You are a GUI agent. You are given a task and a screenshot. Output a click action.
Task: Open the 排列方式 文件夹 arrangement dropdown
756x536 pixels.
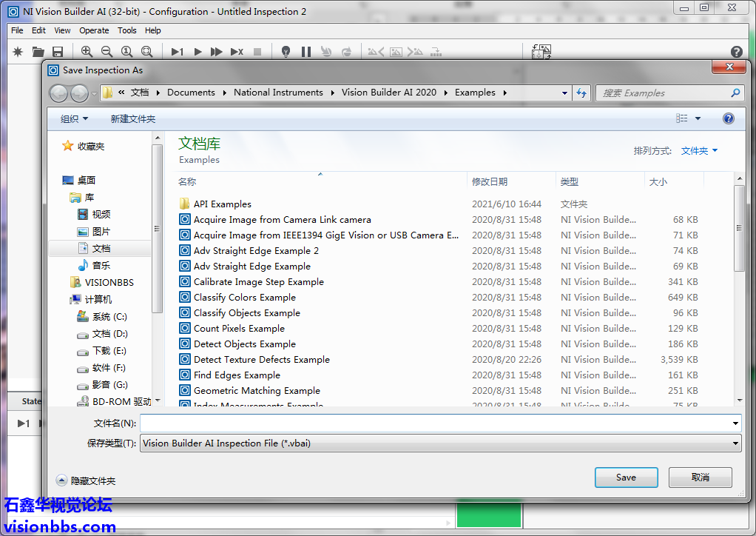click(x=699, y=151)
